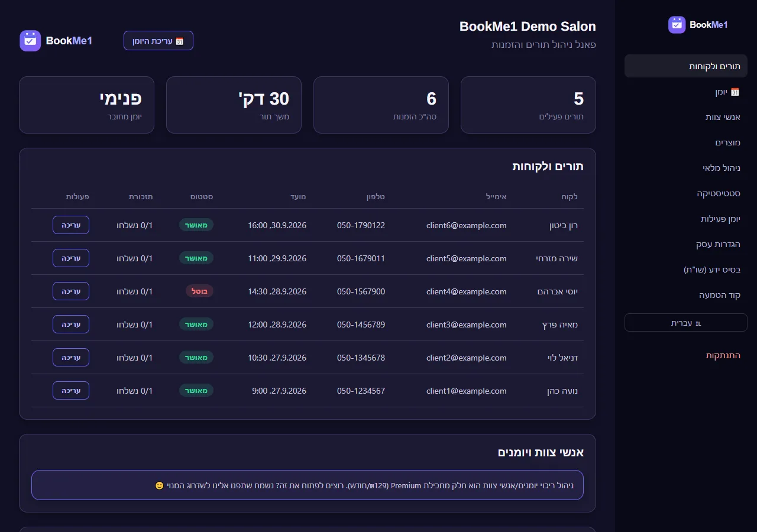
Task: Click עריכה for דניאל לוי row
Action: coord(71,358)
